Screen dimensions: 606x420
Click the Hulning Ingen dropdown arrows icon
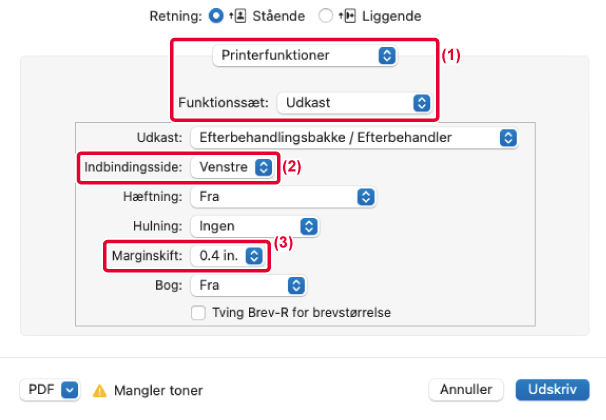pos(309,226)
